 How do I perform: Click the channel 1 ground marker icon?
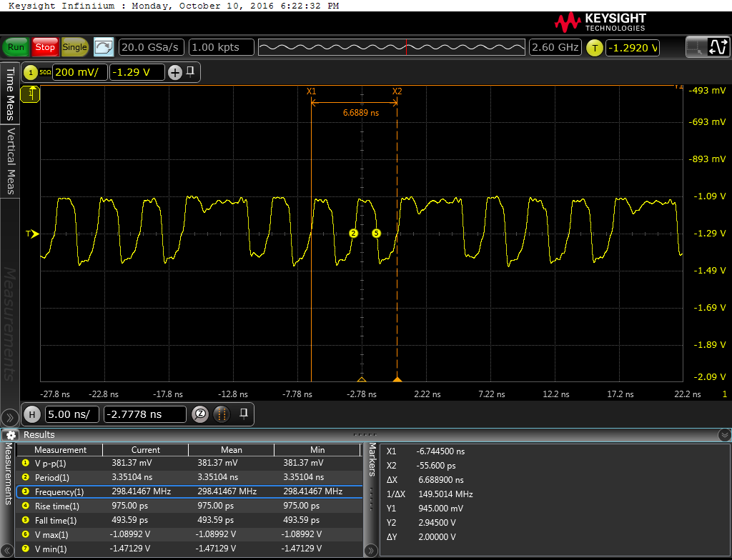tap(31, 94)
